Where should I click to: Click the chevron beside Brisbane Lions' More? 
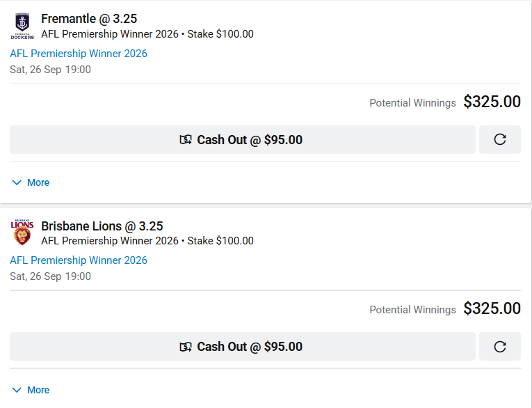point(17,390)
